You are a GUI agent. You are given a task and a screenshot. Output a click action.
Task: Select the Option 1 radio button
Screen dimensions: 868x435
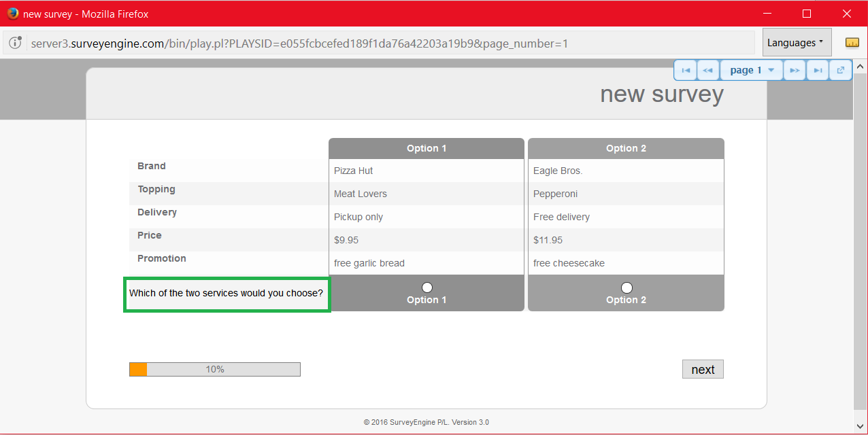(x=427, y=288)
